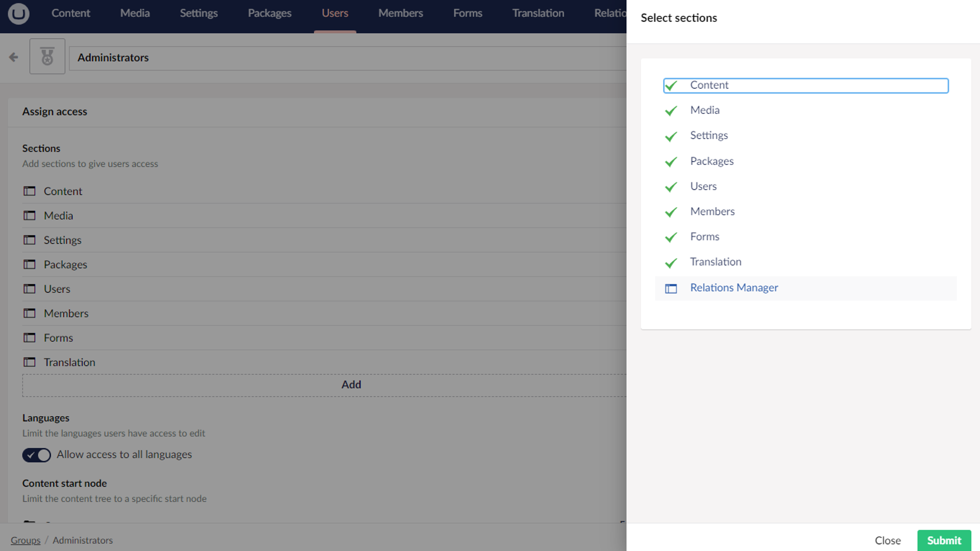Click the Relations Manager section icon
This screenshot has width=980, height=551.
671,288
